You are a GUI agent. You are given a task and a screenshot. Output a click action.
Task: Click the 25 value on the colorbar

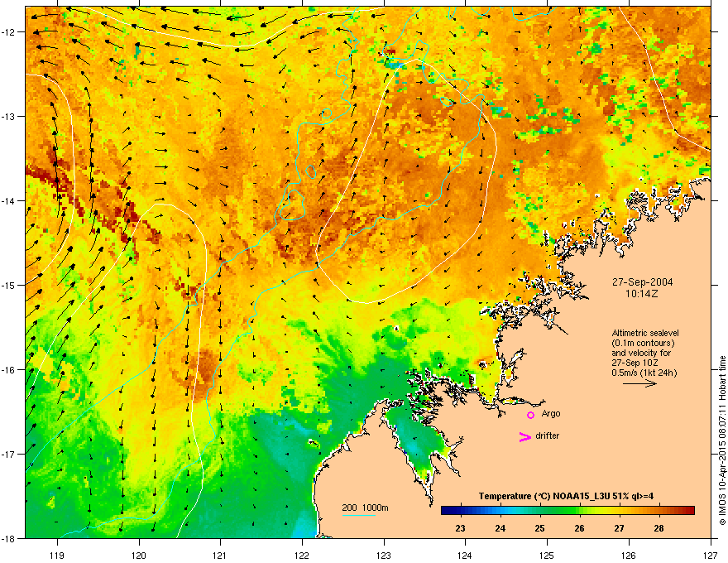pos(539,528)
